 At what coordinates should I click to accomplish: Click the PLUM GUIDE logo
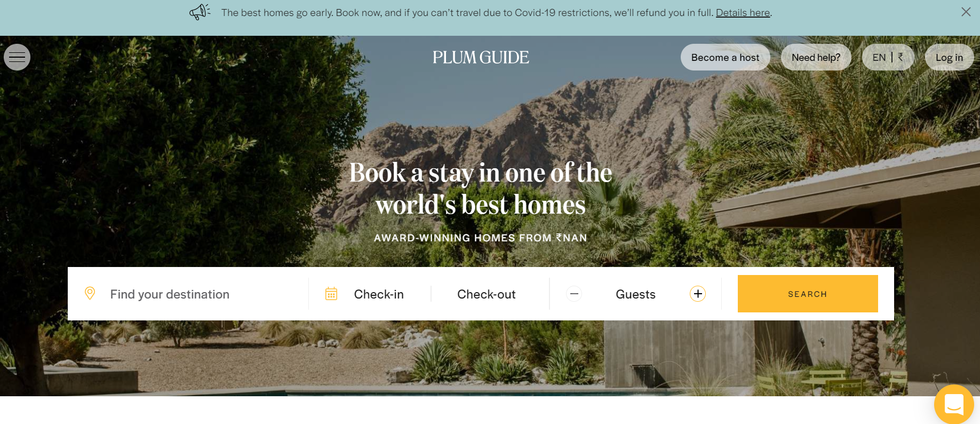point(481,57)
